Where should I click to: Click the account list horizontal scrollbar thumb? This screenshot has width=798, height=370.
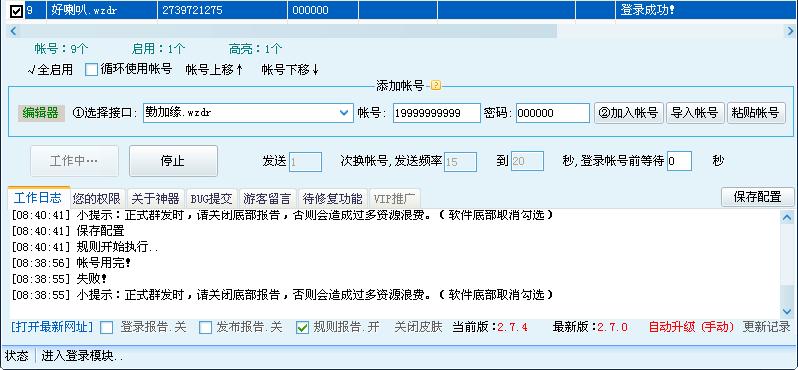(x=289, y=31)
